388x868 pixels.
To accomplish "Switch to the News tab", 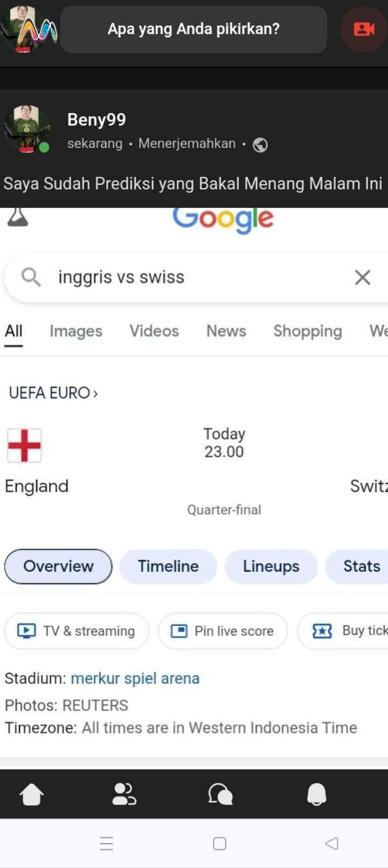I will (226, 331).
